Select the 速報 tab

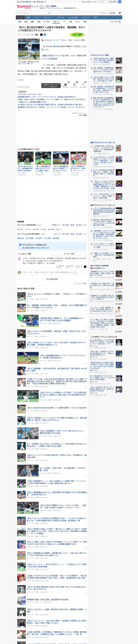(x=28, y=17)
